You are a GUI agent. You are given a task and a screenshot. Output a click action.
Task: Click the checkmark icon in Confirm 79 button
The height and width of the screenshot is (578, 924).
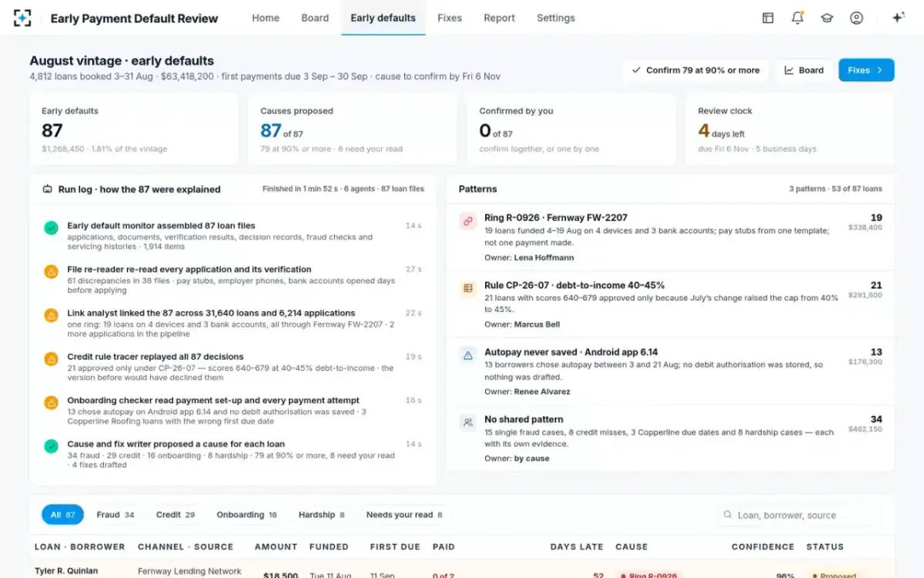pyautogui.click(x=636, y=70)
